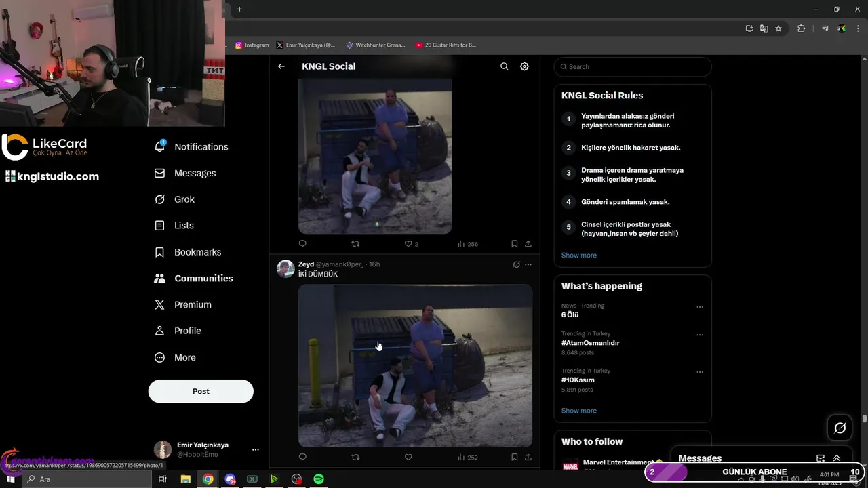Open Lists in the sidebar

[x=174, y=226]
